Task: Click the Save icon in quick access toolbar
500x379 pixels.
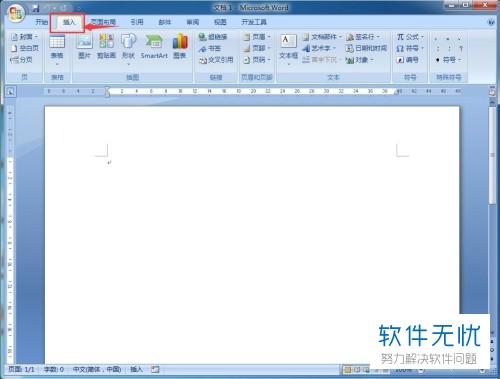Action: pyautogui.click(x=36, y=8)
